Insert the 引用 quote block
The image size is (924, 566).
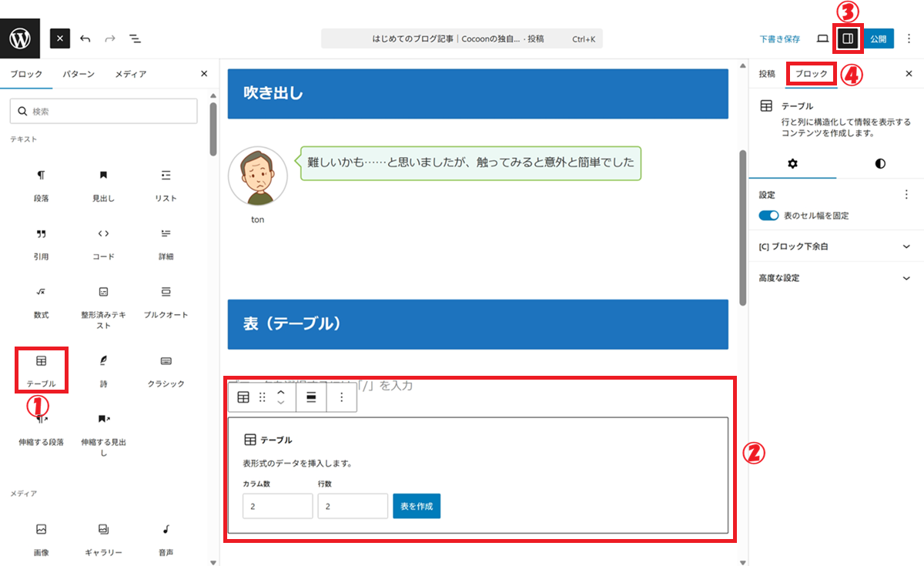pyautogui.click(x=41, y=241)
